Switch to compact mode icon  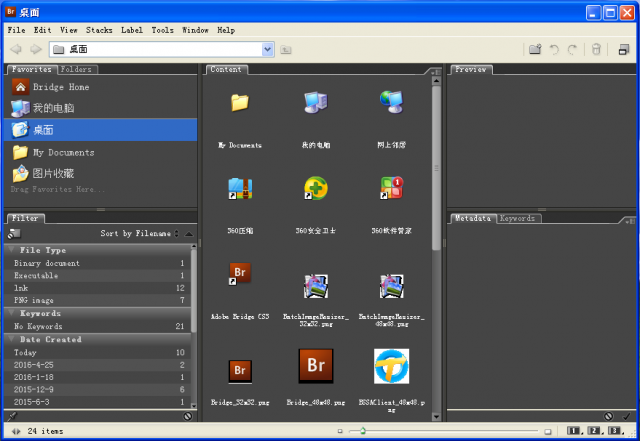pyautogui.click(x=622, y=49)
